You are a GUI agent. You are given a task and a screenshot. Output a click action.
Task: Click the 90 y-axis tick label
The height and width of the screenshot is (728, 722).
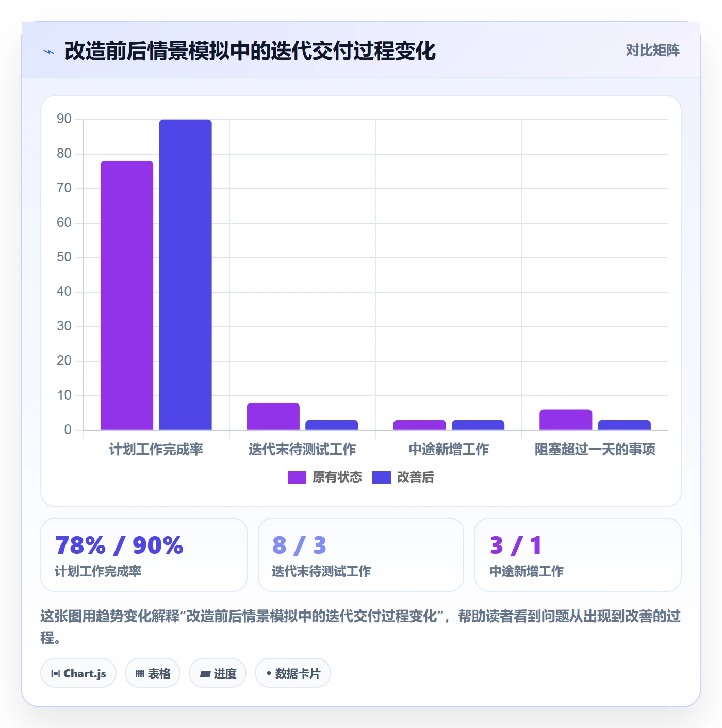pyautogui.click(x=64, y=119)
